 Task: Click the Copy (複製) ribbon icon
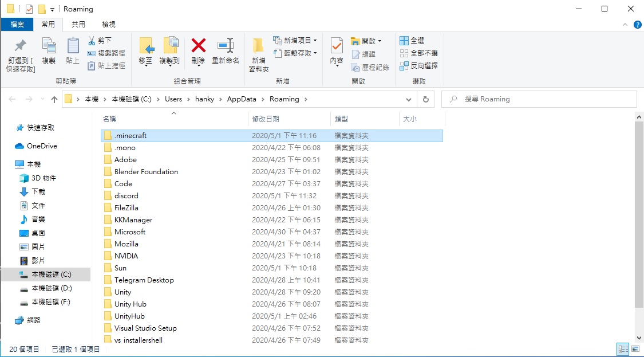pos(49,46)
